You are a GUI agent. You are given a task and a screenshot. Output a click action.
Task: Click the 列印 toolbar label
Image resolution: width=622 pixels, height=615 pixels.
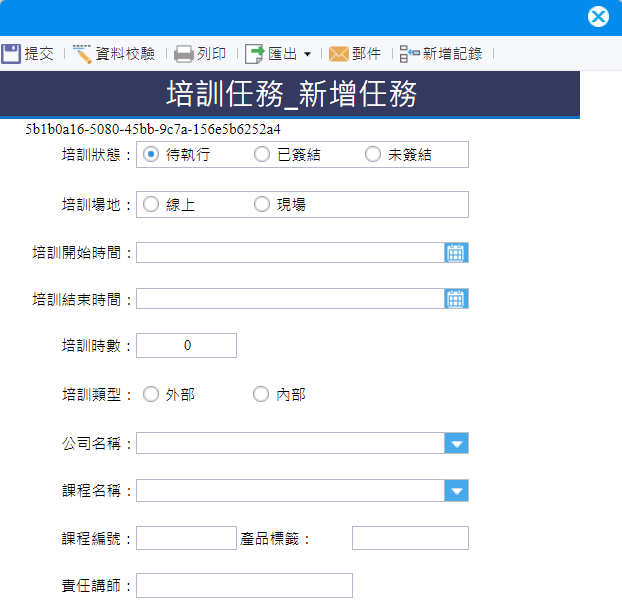(211, 54)
